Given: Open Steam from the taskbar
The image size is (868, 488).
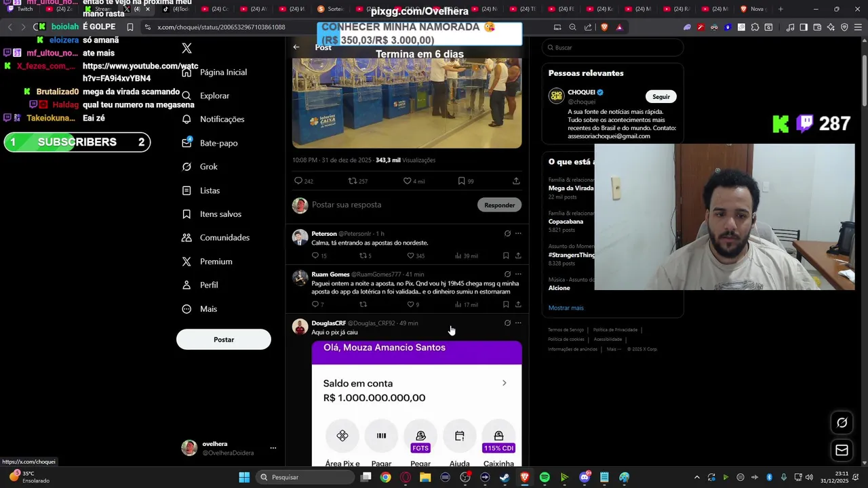Looking at the screenshot, I should pyautogui.click(x=505, y=477).
